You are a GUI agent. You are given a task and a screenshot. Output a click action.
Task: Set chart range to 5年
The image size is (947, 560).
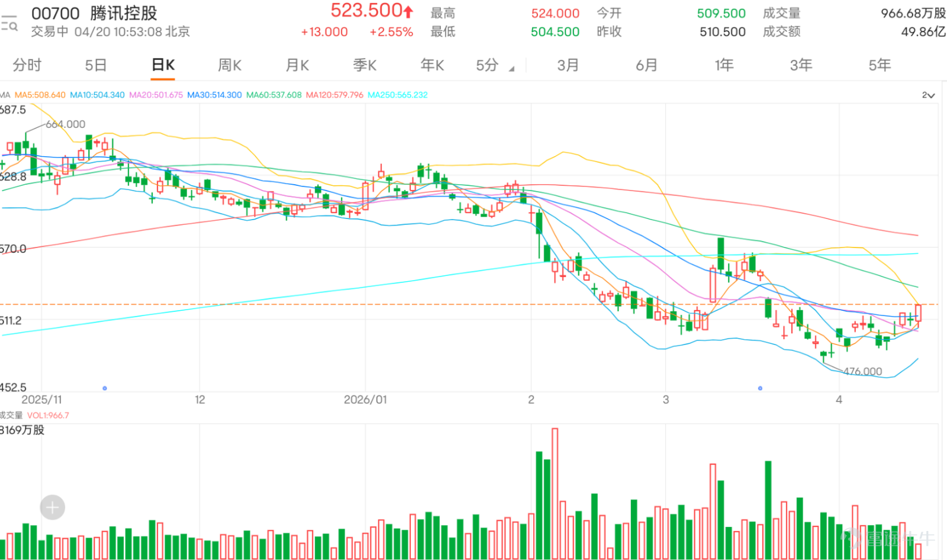pos(880,65)
